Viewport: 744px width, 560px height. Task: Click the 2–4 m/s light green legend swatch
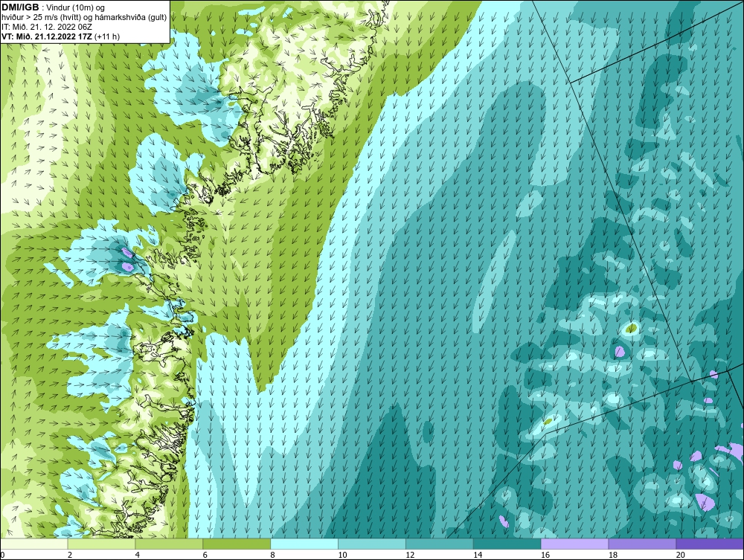coord(101,544)
